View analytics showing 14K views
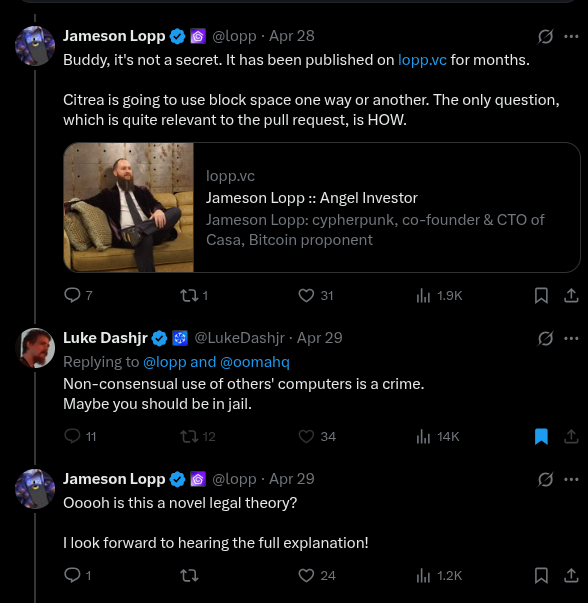588x603 pixels. coord(438,436)
